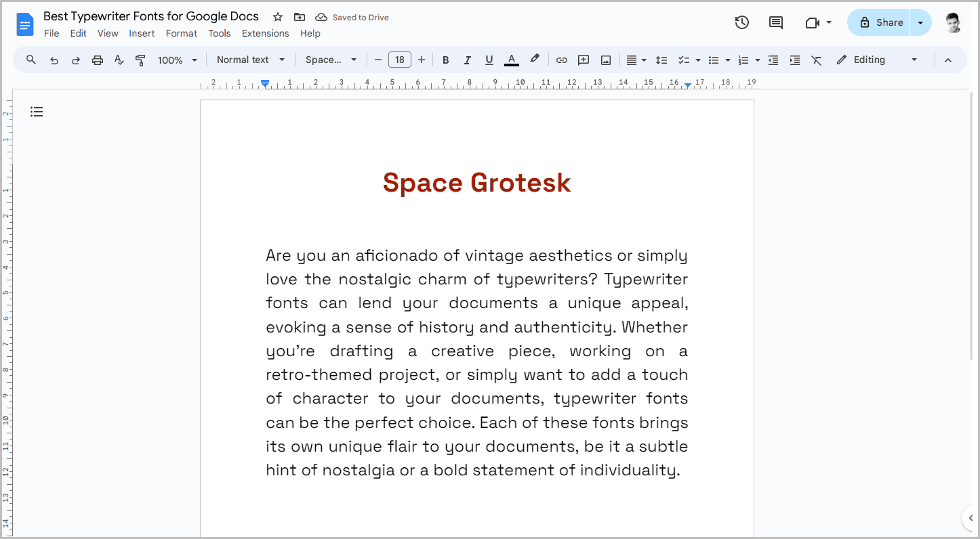Clear formatting
The image size is (980, 539).
click(x=816, y=60)
